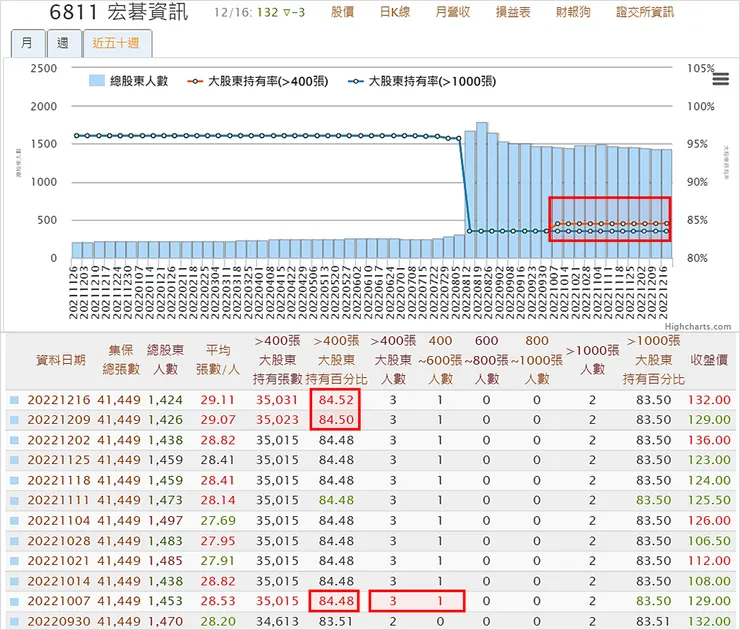Click the closing price 106.50
Image resolution: width=740 pixels, height=630 pixels.
pyautogui.click(x=709, y=541)
